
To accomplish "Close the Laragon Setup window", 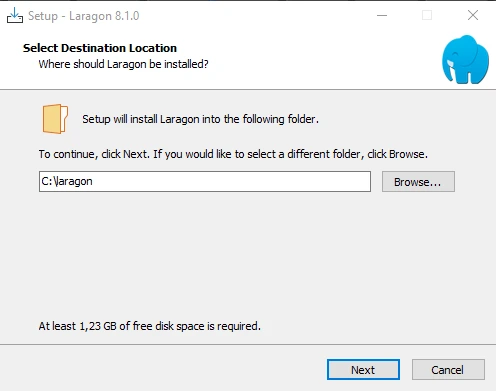I will pos(473,15).
